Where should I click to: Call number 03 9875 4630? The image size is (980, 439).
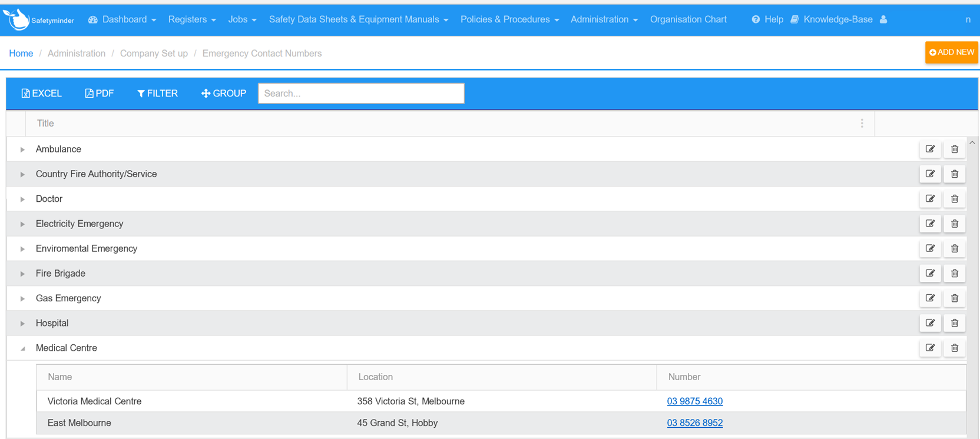coord(695,401)
